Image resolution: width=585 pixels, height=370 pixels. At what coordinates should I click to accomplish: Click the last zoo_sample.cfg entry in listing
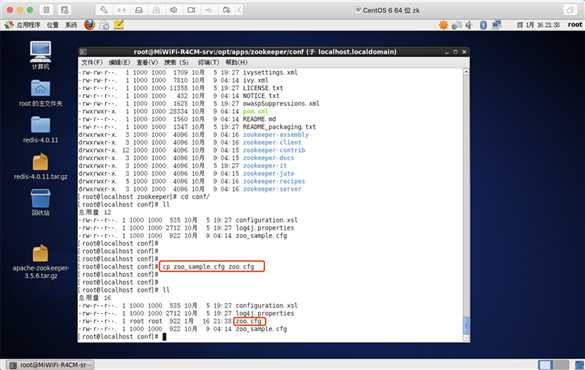[261, 329]
